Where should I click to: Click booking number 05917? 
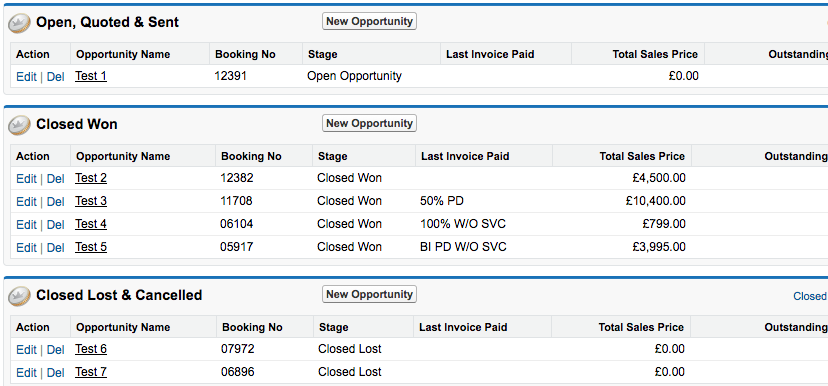coord(237,247)
